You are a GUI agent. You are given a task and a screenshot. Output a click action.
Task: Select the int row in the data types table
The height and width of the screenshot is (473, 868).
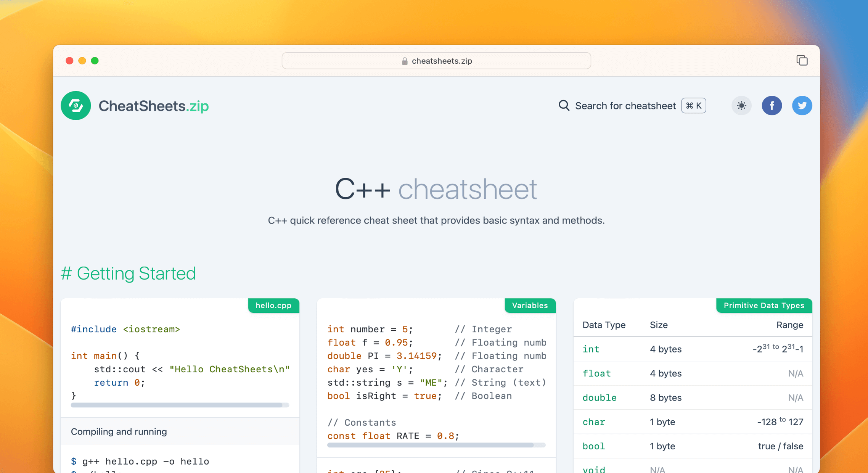[591, 349]
